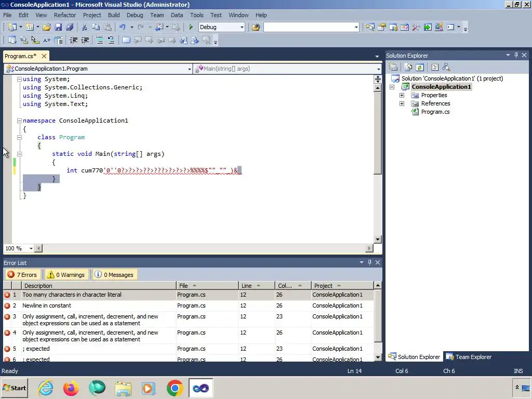Open the Properties Window toolbar icon
The image size is (532, 399).
point(382,27)
